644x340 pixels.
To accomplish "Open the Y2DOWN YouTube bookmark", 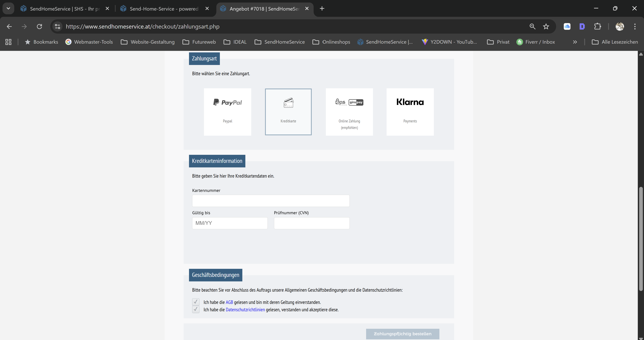I will coord(449,42).
